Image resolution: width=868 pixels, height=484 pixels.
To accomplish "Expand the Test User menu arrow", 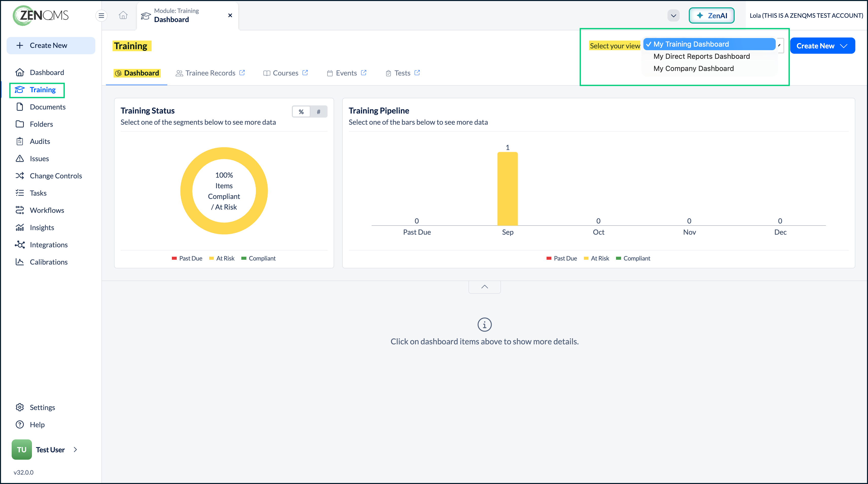I will coord(76,449).
